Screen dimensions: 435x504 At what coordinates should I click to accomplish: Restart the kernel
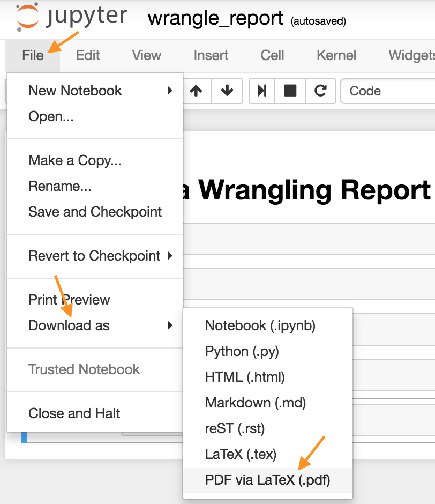(320, 91)
